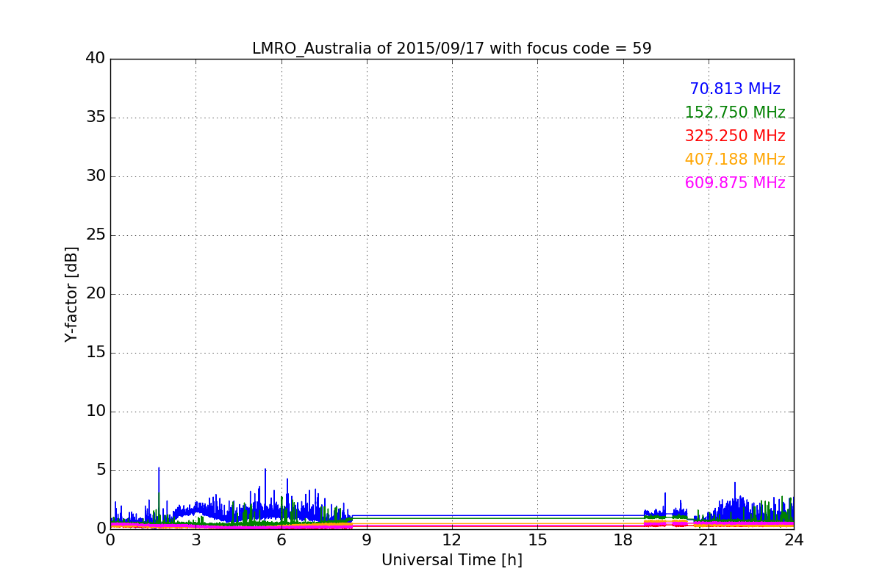The image size is (882, 588).
Task: Click the 18 tick on the time axis
Action: tap(623, 539)
